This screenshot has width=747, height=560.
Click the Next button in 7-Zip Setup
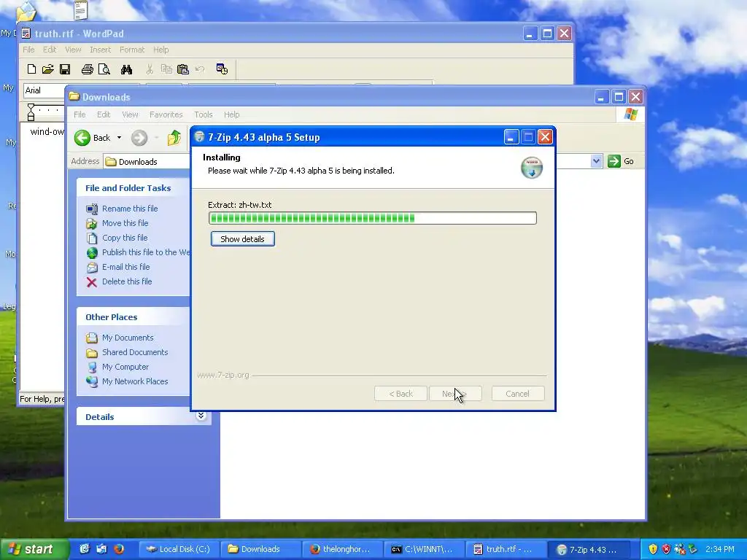pyautogui.click(x=455, y=394)
